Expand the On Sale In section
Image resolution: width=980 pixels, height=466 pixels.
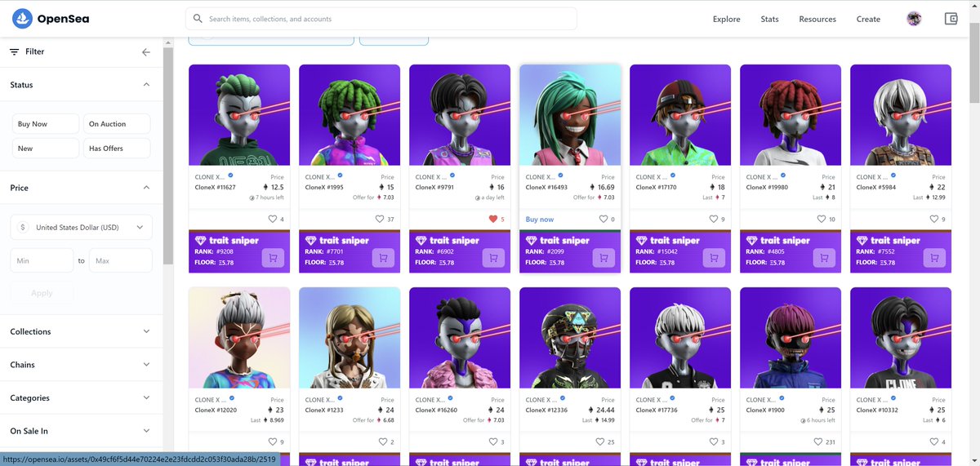click(x=81, y=431)
